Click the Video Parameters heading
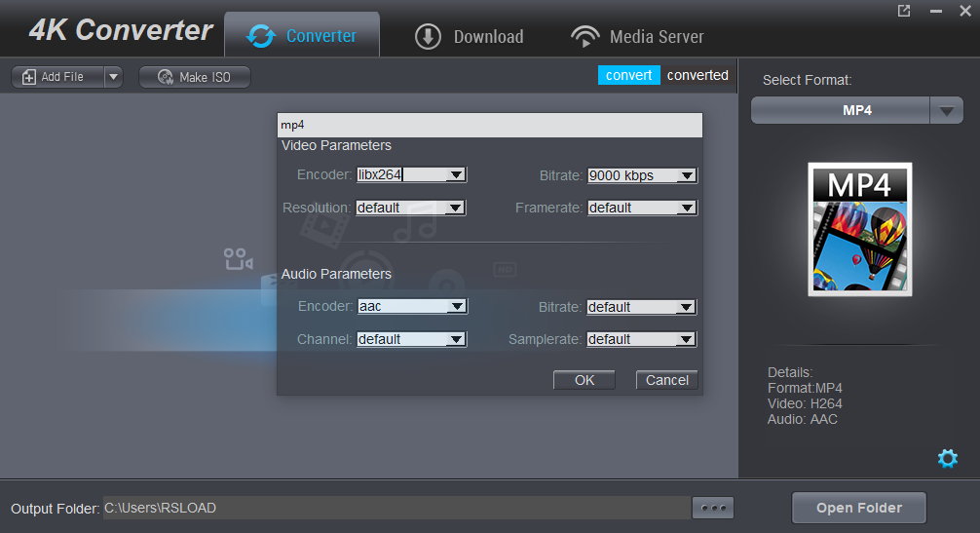The width and height of the screenshot is (980, 533). (x=336, y=145)
